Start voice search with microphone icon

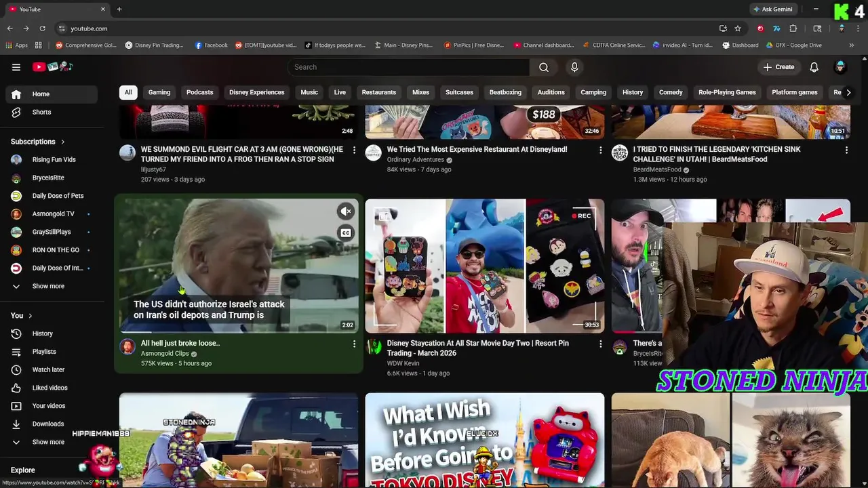click(x=574, y=67)
